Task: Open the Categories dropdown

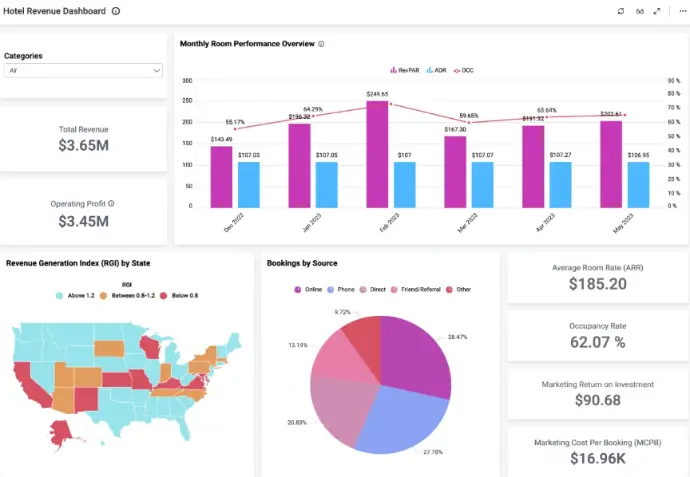Action: click(83, 71)
